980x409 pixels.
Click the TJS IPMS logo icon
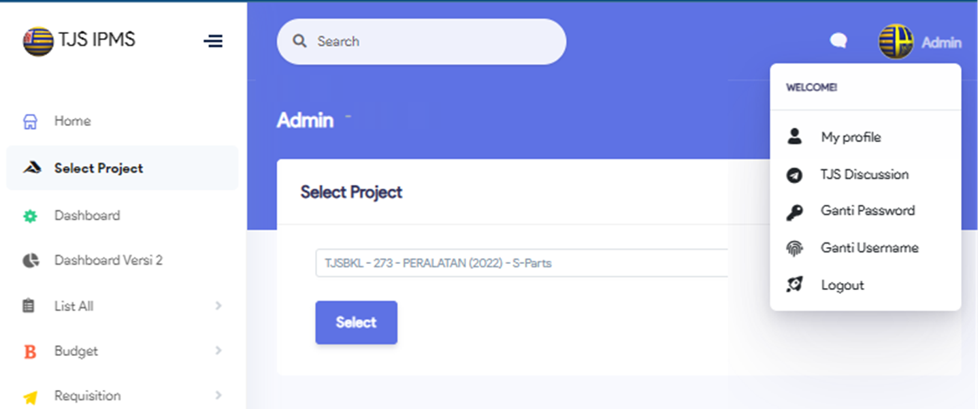(x=38, y=41)
